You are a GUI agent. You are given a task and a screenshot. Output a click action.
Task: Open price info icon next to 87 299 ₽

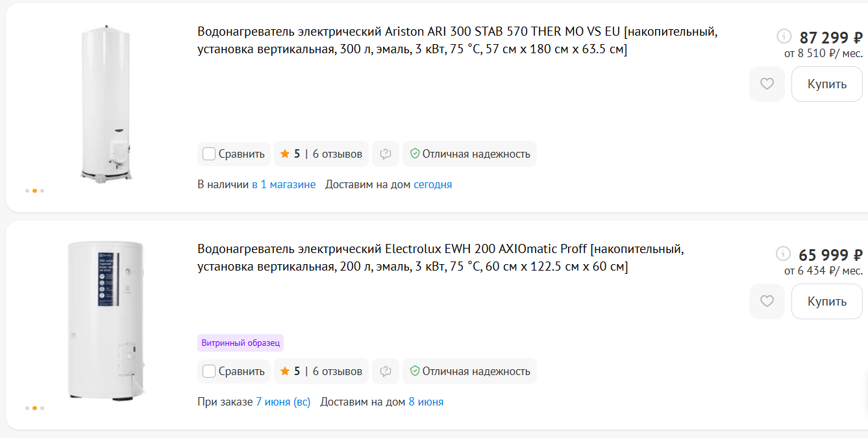click(x=784, y=36)
